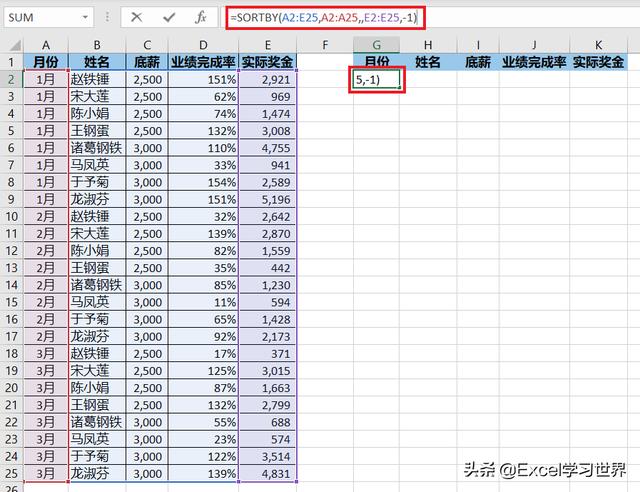
Task: Select completion rate cell 17%
Action: pos(203,354)
